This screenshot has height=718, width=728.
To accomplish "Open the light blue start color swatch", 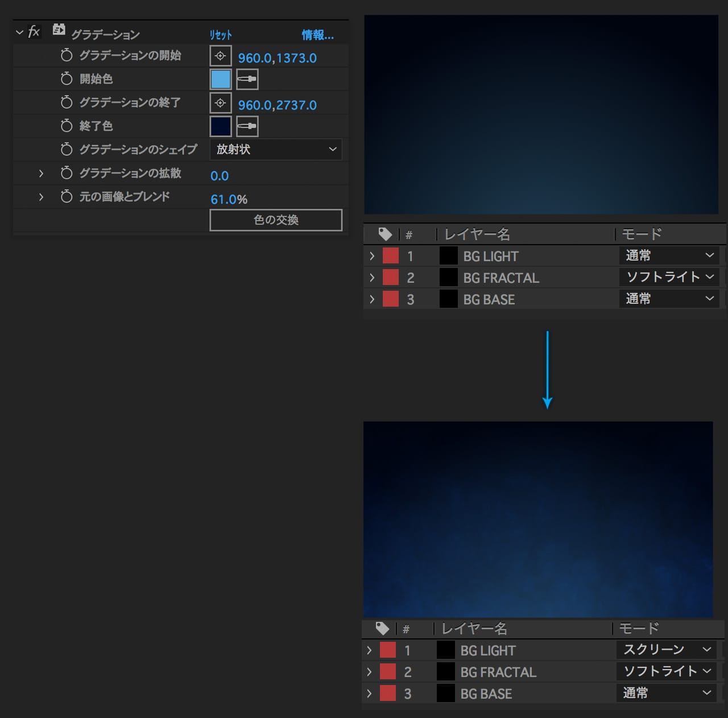I will [x=221, y=79].
